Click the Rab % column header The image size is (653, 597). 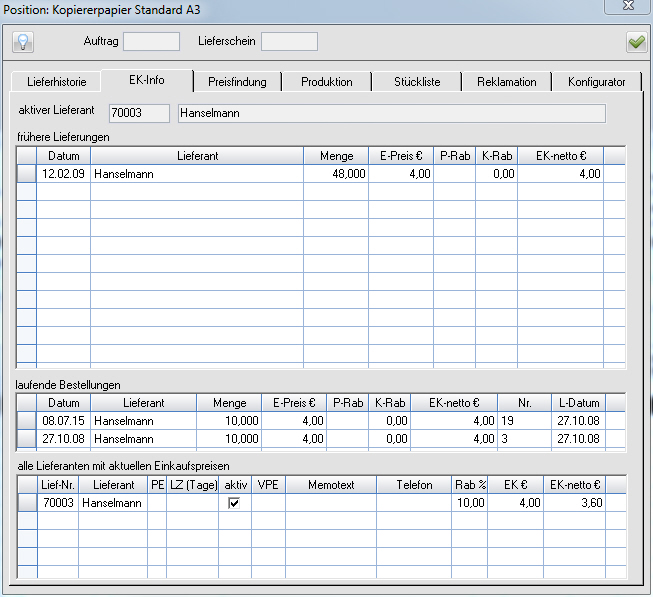[470, 485]
